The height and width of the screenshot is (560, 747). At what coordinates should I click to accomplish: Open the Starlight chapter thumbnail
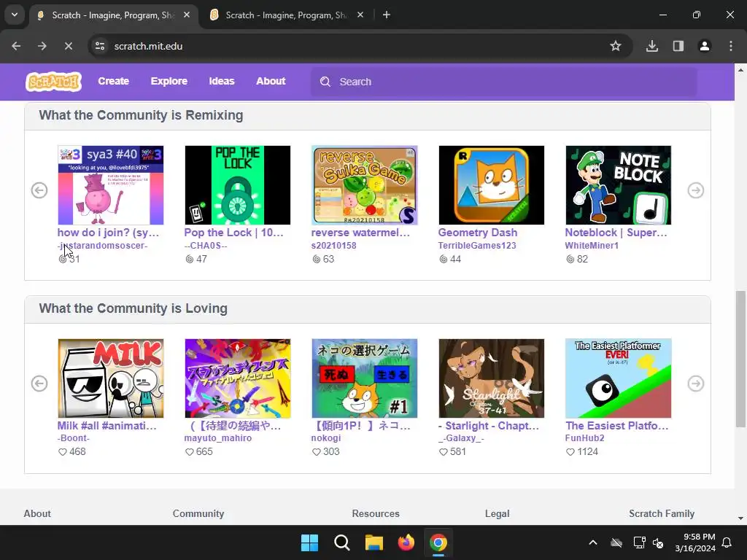click(491, 378)
